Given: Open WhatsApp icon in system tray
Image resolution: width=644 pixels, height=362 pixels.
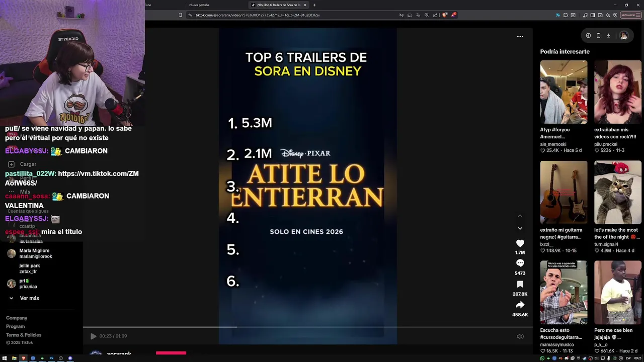Looking at the screenshot, I should [x=542, y=358].
